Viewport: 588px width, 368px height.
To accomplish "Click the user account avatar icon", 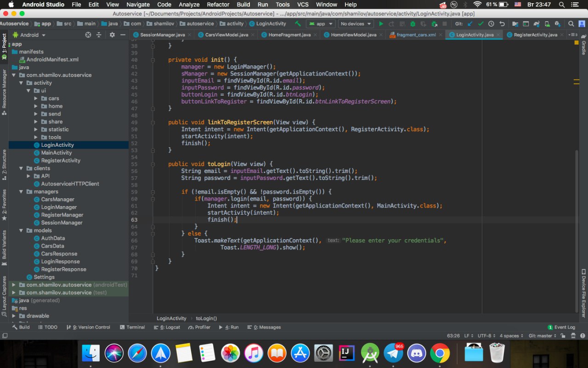I will [582, 23].
